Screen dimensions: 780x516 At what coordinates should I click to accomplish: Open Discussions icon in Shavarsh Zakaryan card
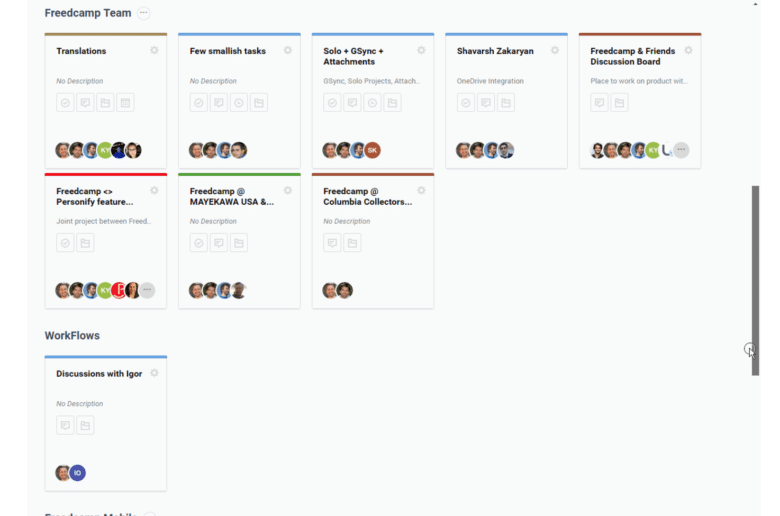coord(486,102)
